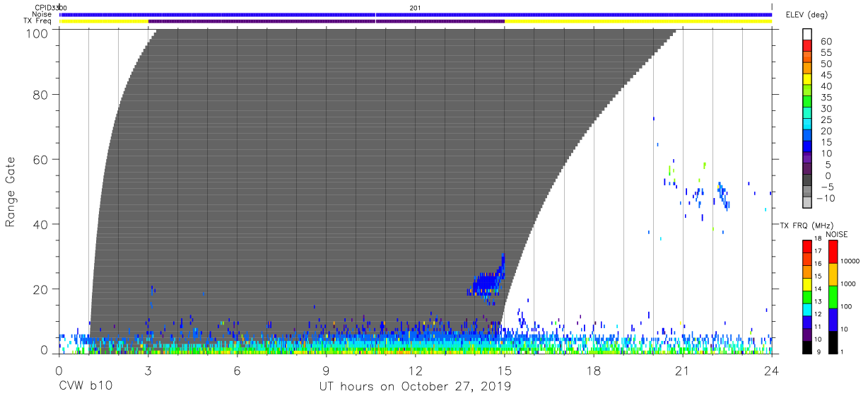868x401 pixels.
Task: Click the yellow 14–15 MHz TX FRQ band
Action: [808, 283]
